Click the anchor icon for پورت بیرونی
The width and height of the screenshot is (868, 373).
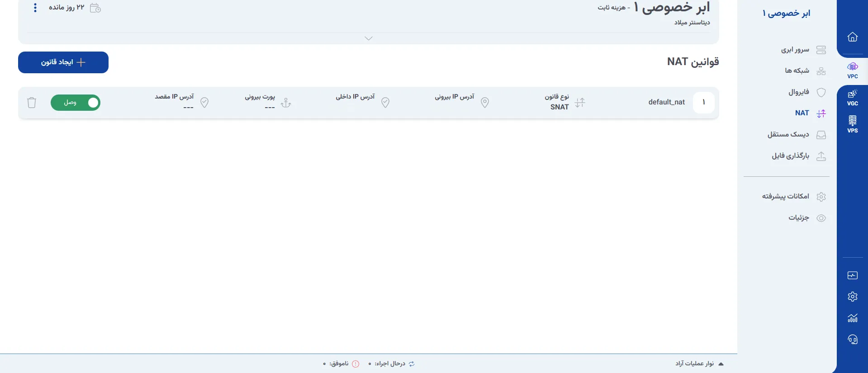(x=286, y=103)
